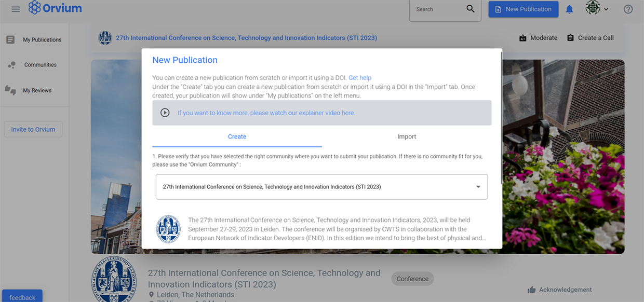Click the document icon on New Publication button
The height and width of the screenshot is (302, 644).
point(498,9)
